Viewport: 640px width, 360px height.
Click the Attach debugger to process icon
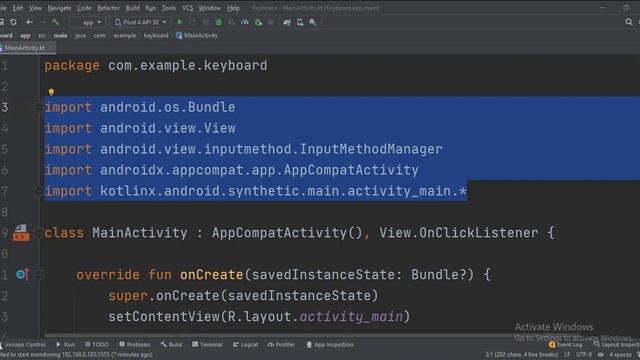point(258,22)
